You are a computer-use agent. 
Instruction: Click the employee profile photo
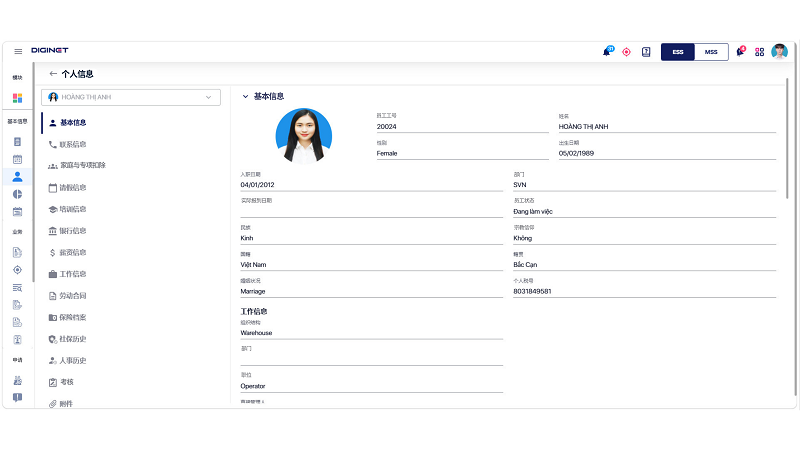pyautogui.click(x=304, y=136)
